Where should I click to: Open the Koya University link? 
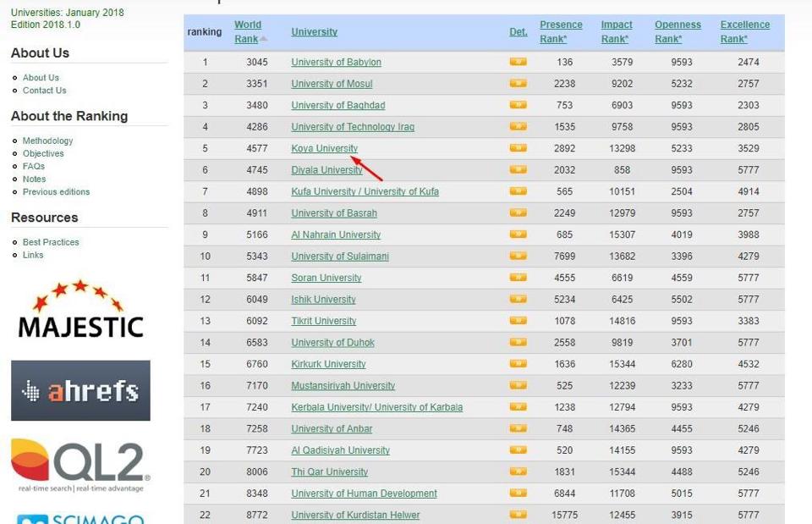pyautogui.click(x=324, y=148)
